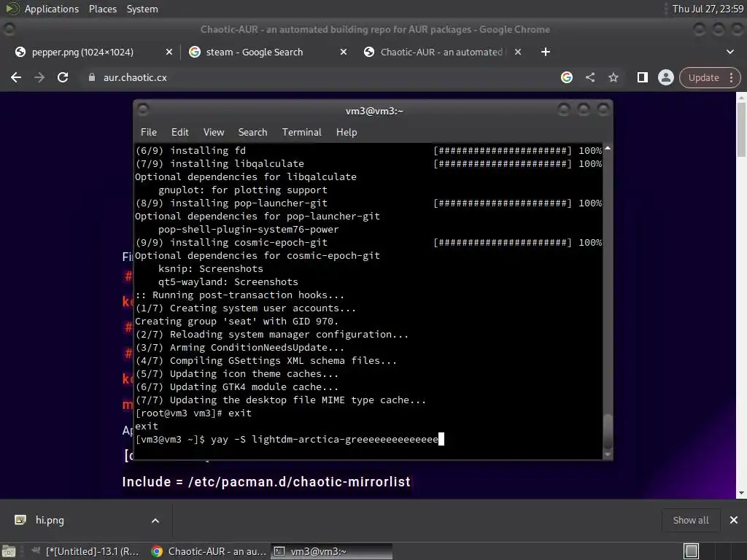The image size is (747, 560).
Task: Click hi.png file icon in downloads bar
Action: [x=20, y=520]
